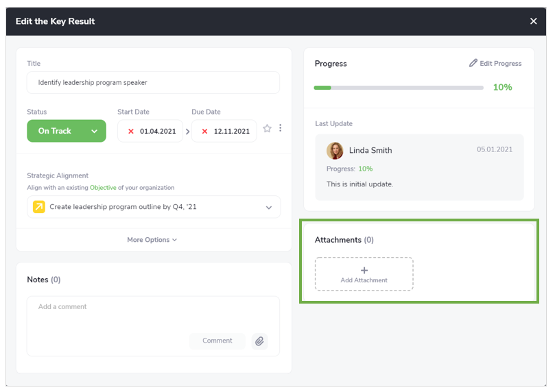Click the green Objective link

coord(103,188)
